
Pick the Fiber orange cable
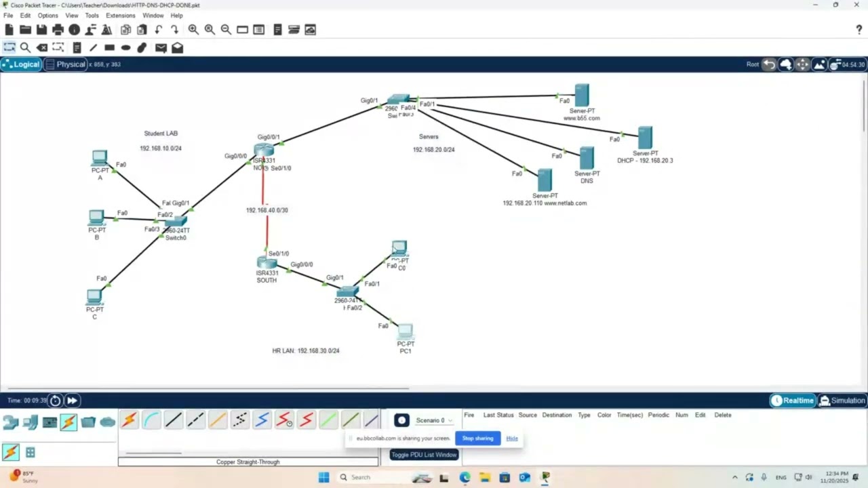click(218, 420)
